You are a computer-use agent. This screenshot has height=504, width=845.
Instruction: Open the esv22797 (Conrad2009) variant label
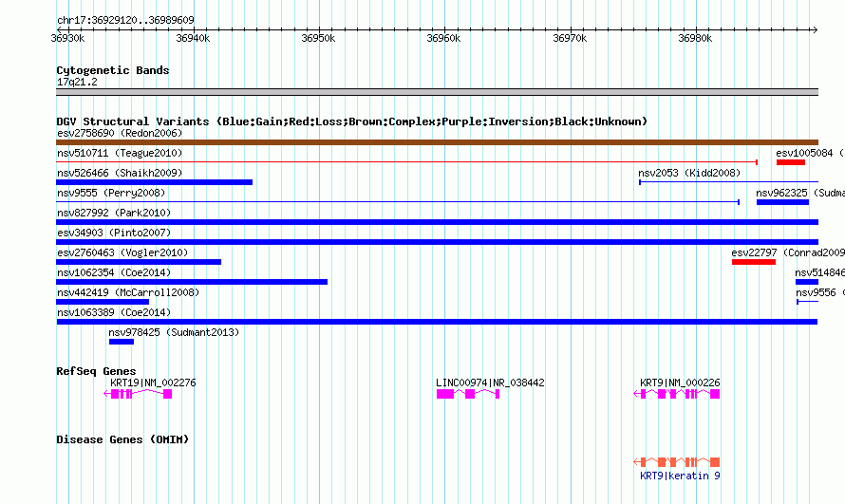(788, 252)
